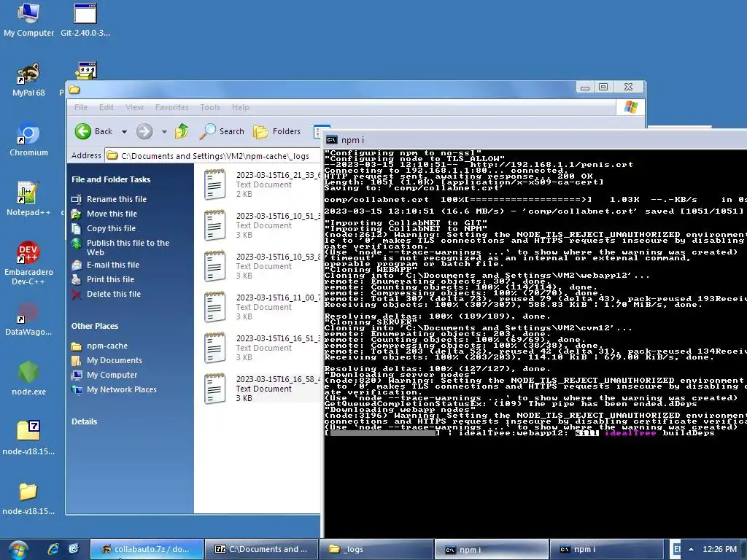Select the node-v18.15 7z archive icon
The width and height of the screenshot is (747, 560).
point(28,438)
